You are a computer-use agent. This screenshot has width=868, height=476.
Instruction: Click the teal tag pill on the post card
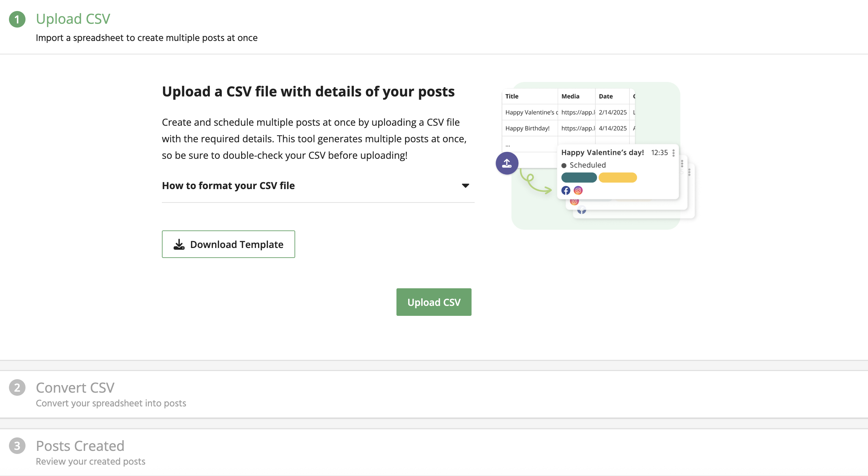(x=579, y=177)
